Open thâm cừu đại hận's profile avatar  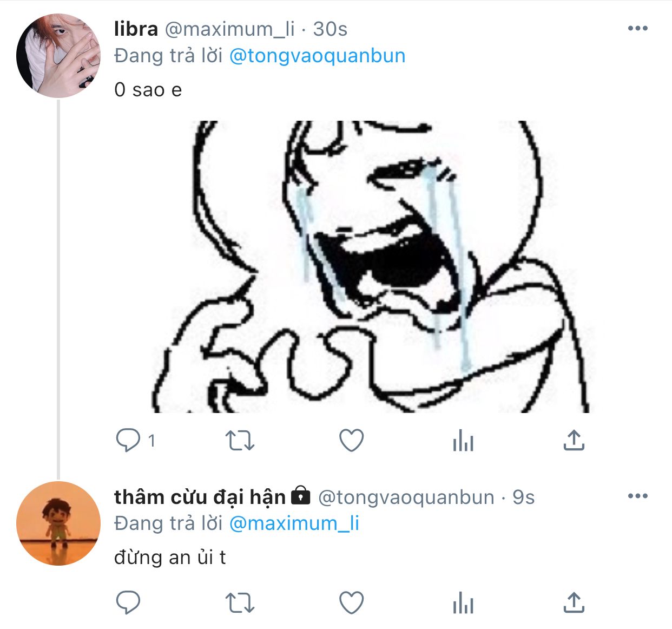click(58, 523)
